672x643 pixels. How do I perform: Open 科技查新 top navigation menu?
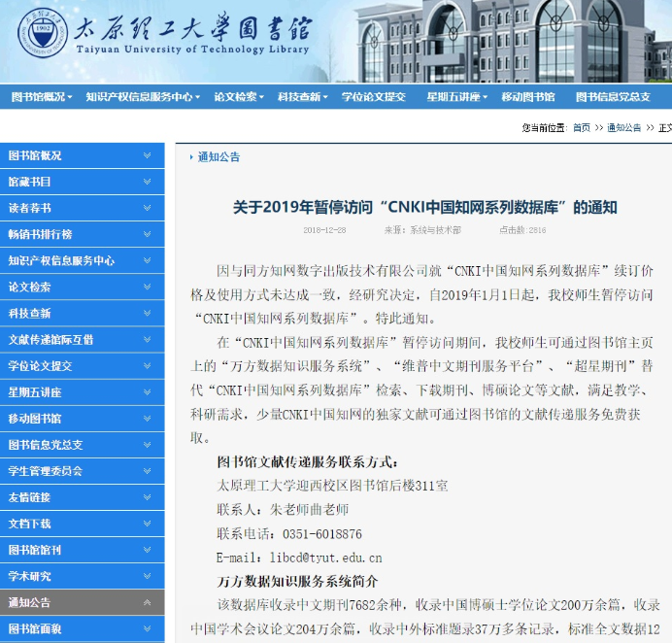point(303,97)
